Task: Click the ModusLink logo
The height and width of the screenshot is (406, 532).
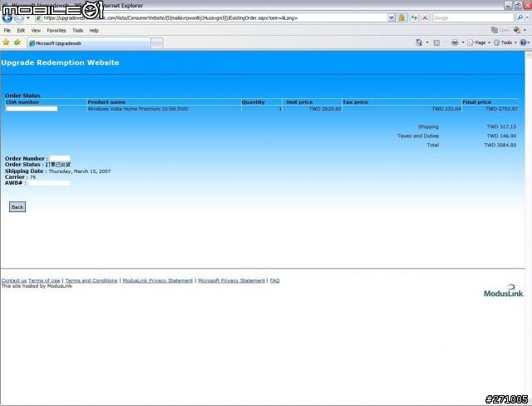Action: pos(503,291)
